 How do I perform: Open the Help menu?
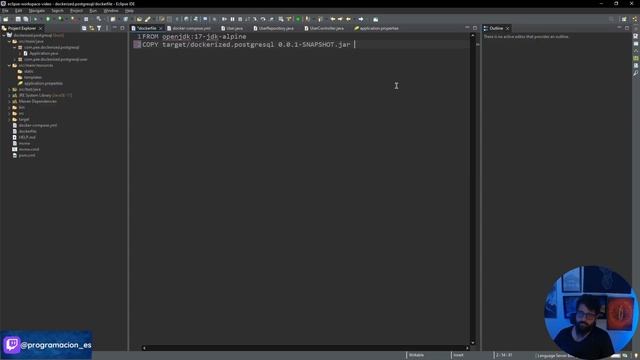point(129,11)
